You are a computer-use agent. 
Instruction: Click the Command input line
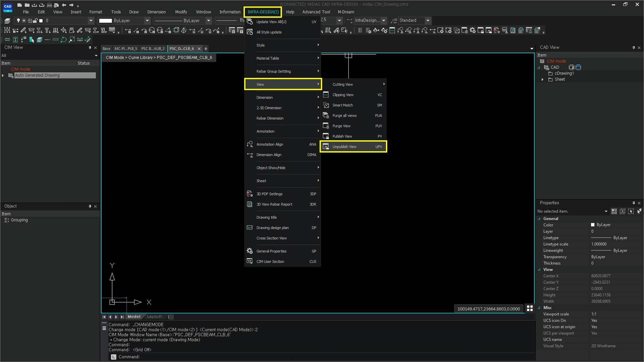tap(322, 357)
